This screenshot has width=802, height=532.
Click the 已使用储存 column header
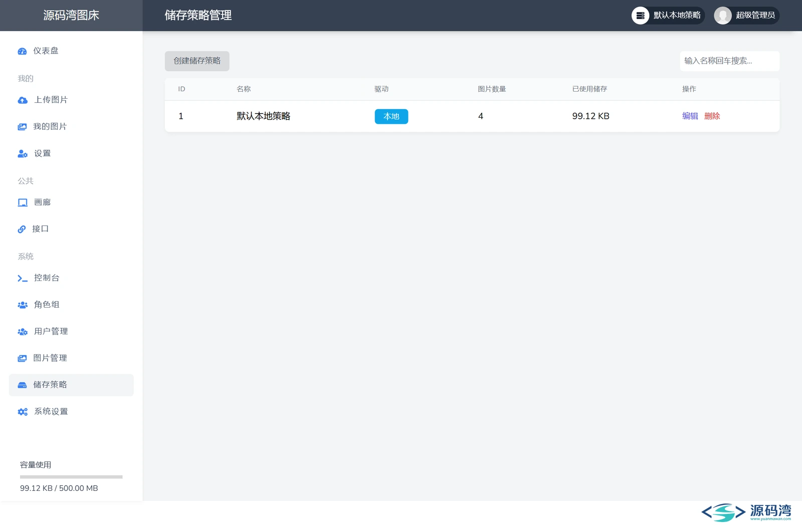(590, 89)
